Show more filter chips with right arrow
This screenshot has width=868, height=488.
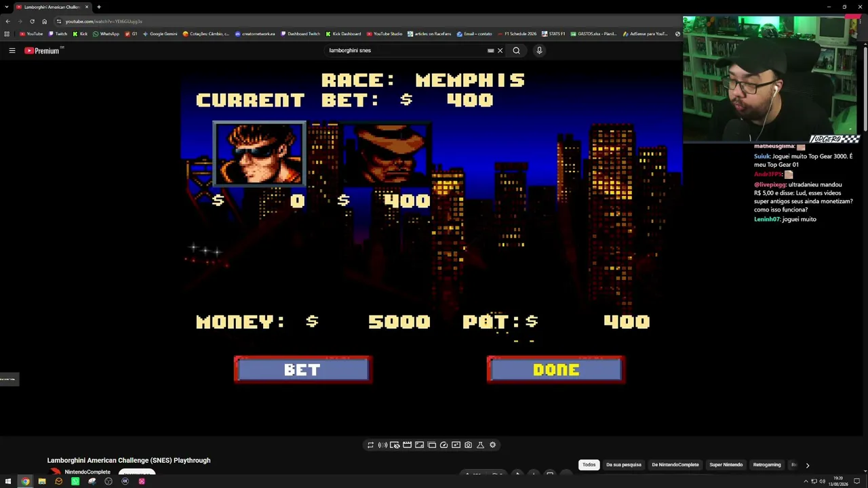pyautogui.click(x=807, y=465)
